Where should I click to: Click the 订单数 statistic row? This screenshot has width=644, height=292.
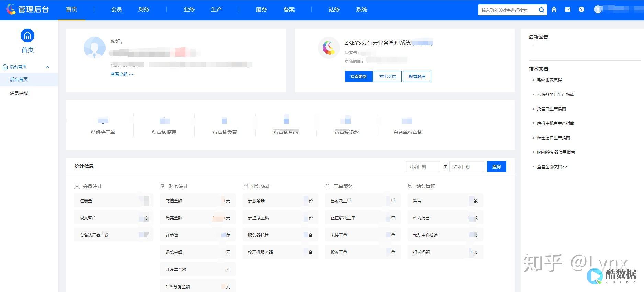click(x=198, y=235)
